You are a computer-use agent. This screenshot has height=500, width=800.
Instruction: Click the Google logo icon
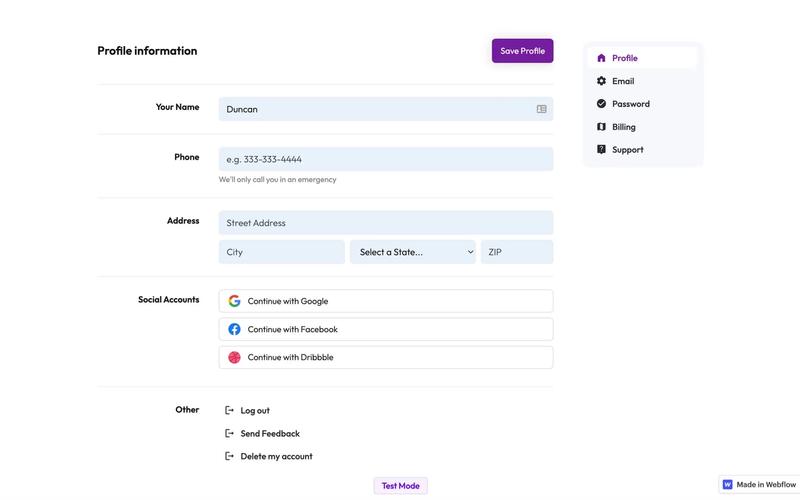coord(234,301)
